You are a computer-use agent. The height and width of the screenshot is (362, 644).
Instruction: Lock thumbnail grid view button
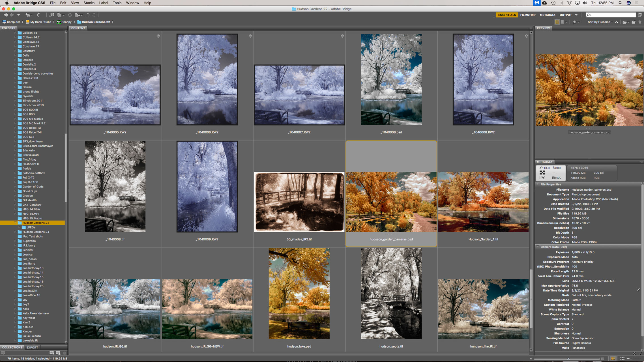point(613,359)
